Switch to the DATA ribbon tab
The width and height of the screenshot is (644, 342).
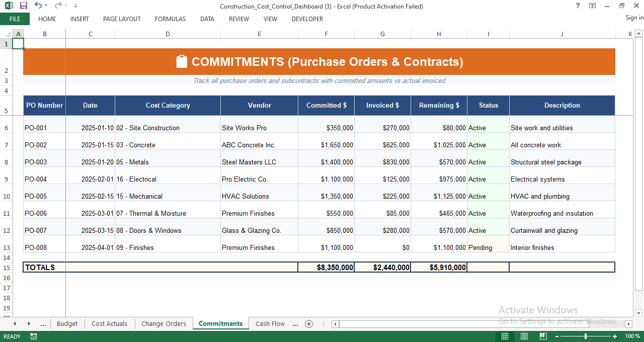point(207,19)
